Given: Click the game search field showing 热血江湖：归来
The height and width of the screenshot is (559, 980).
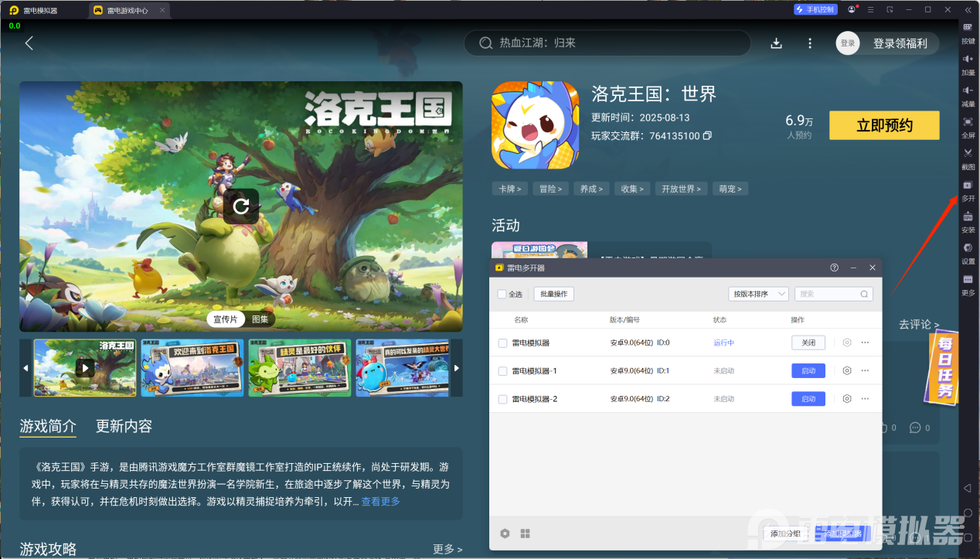Looking at the screenshot, I should click(x=607, y=43).
